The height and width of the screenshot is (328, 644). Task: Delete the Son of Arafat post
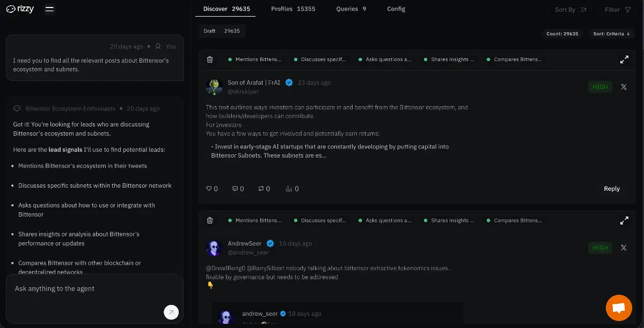[210, 59]
